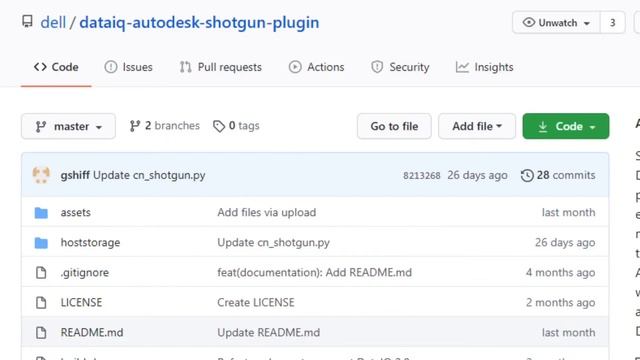Click the branch icon beside 2 branches
640x360 pixels.
[135, 126]
